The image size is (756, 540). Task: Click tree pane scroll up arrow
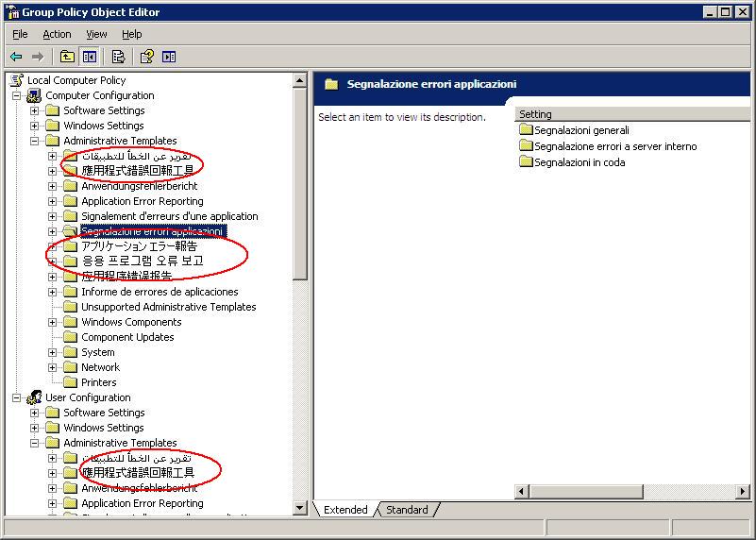coord(299,80)
